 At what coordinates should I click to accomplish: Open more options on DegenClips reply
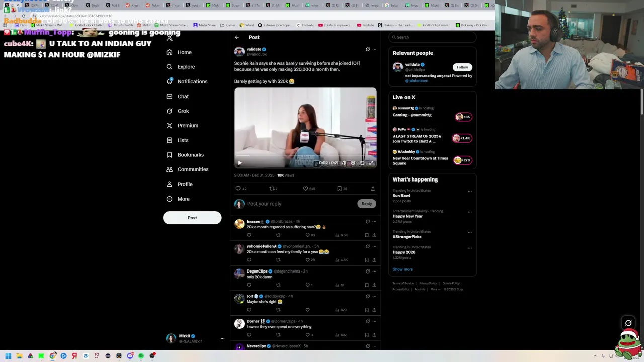[374, 271]
